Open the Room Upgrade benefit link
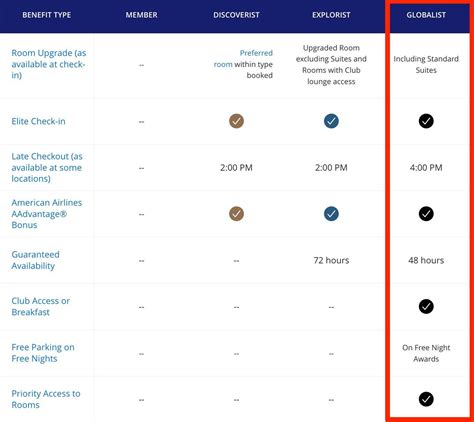The height and width of the screenshot is (422, 474). click(49, 64)
